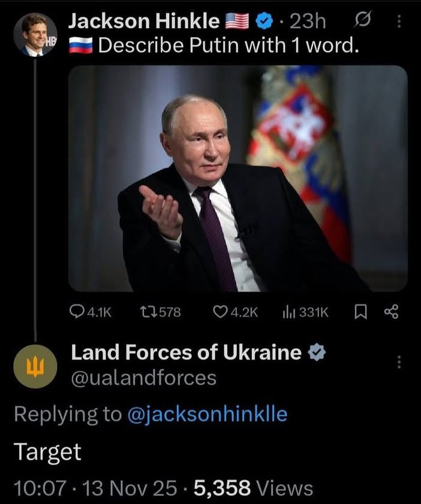
Task: Click the grey verified badge of Land Forces
Action: [x=317, y=352]
